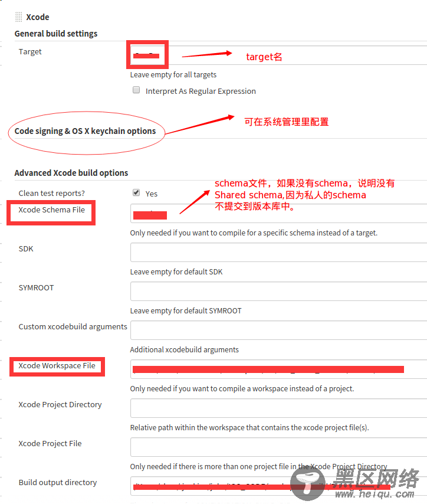Click the 'more than one project file' hint
This screenshot has height=504, width=427.
(258, 466)
